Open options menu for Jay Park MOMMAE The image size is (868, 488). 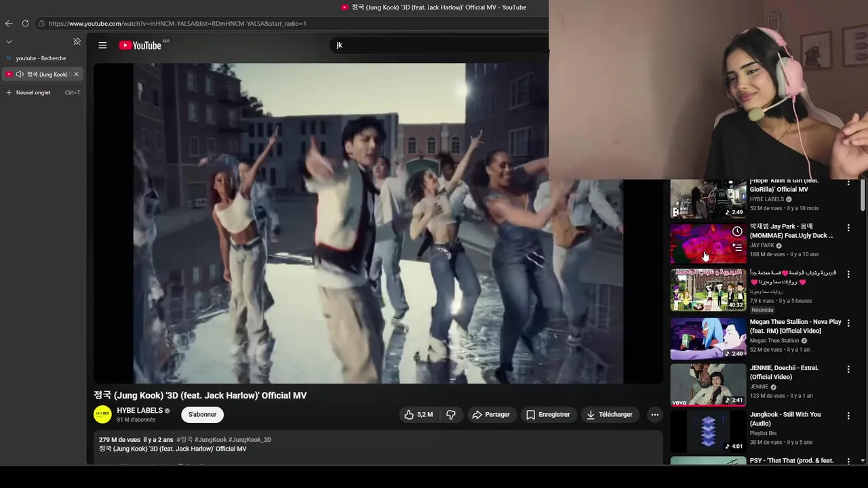(x=848, y=228)
